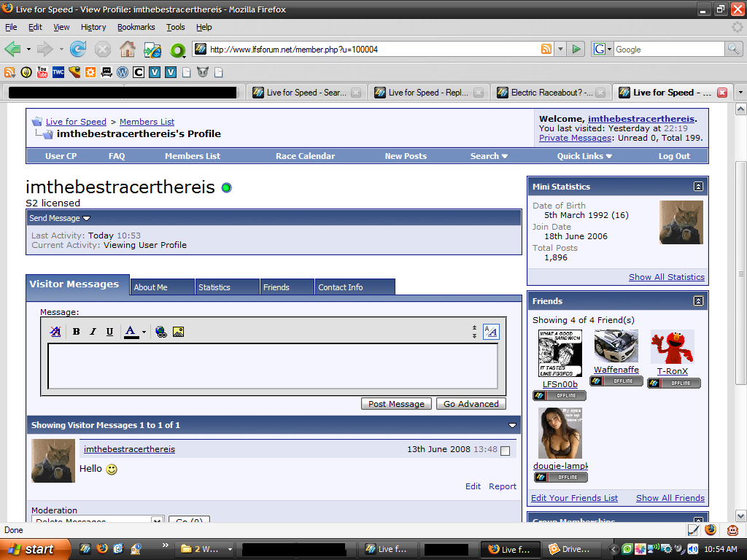747x560 pixels.
Task: Collapse the Mini Statistics panel
Action: (698, 187)
